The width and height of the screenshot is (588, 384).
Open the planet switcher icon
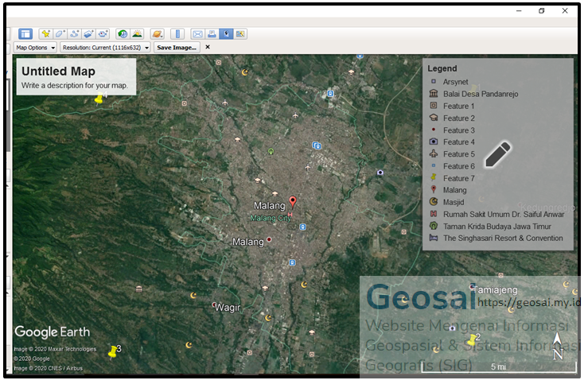157,34
